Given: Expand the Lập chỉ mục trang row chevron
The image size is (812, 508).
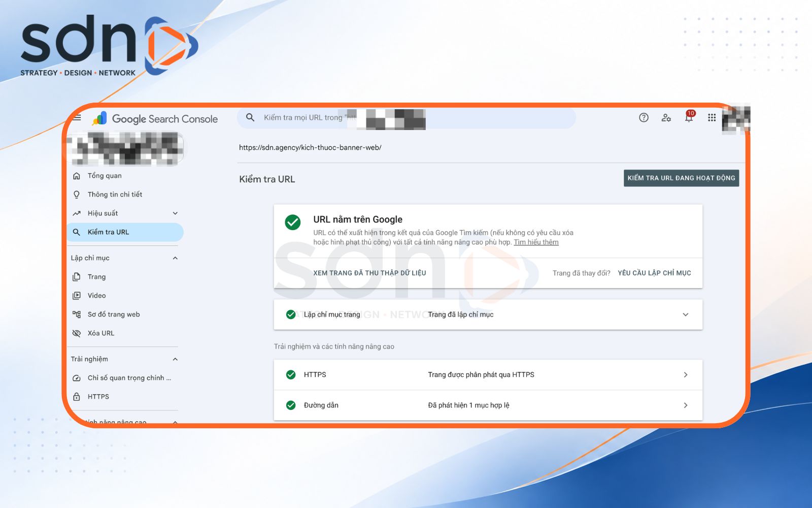Looking at the screenshot, I should pos(686,314).
